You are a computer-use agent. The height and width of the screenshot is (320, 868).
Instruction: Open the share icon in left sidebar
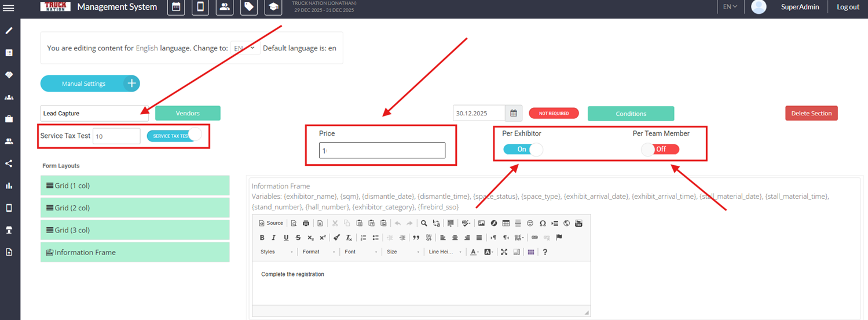9,163
